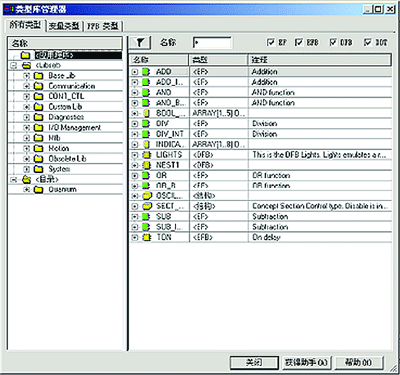Click the help (H) button
The width and height of the screenshot is (400, 375).
pos(359,362)
